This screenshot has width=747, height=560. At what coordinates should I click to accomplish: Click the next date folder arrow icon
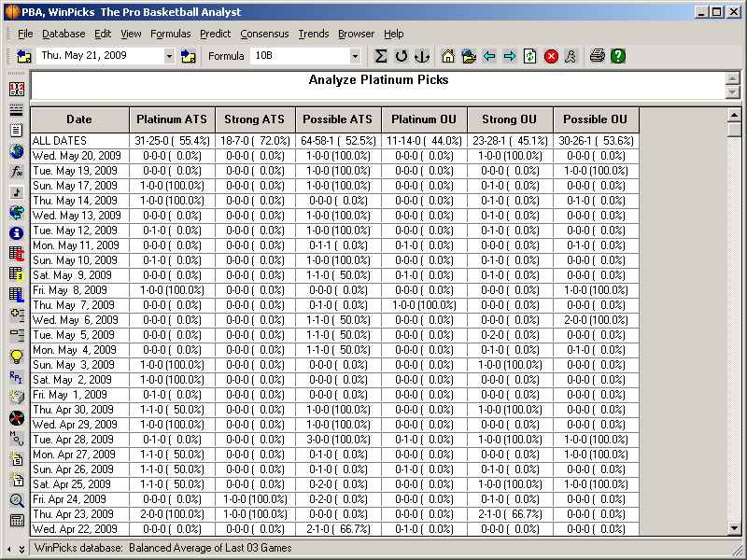[189, 56]
